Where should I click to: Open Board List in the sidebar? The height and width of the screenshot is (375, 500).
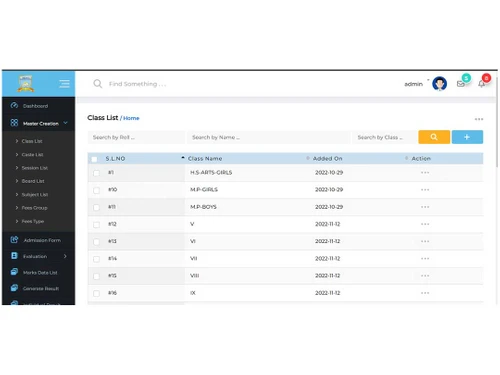point(33,181)
